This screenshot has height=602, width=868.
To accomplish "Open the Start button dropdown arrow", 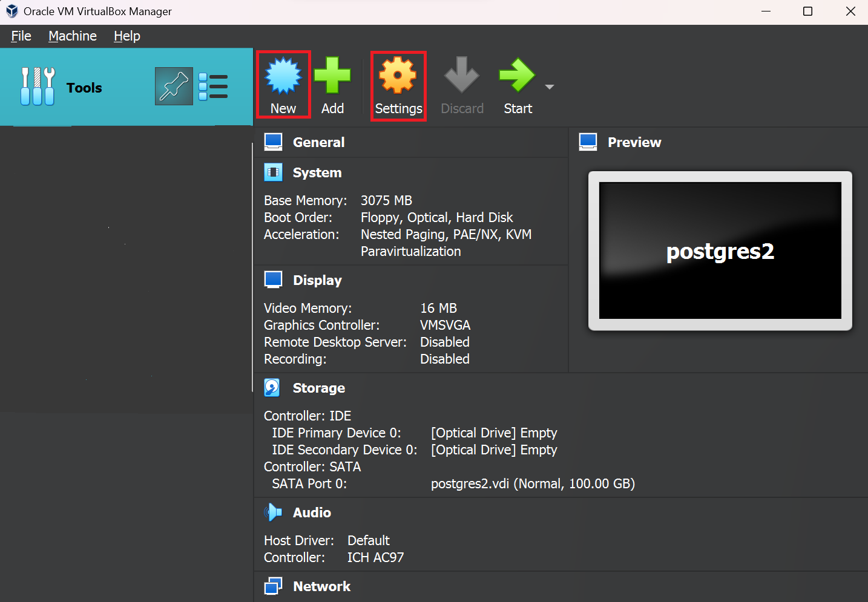I will [x=550, y=87].
